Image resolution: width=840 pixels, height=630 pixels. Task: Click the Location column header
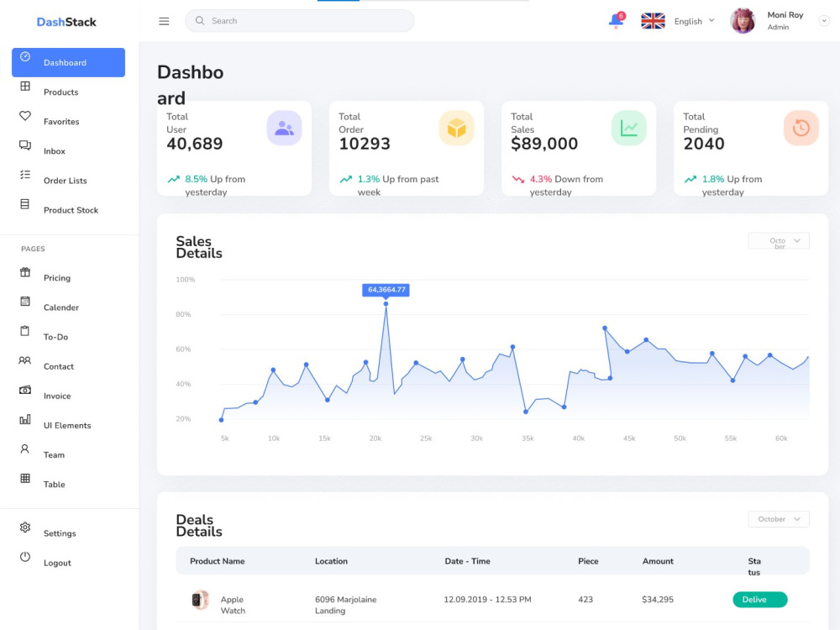click(x=331, y=561)
